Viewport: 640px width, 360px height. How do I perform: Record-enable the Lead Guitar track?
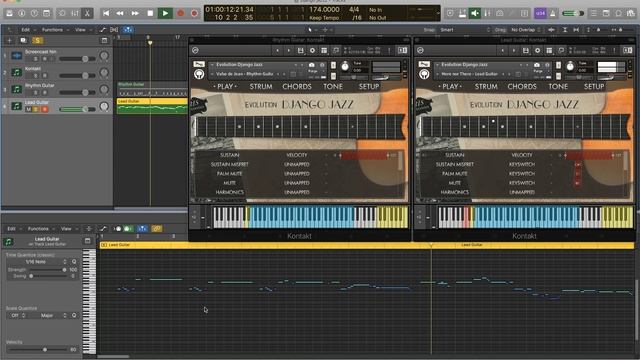click(x=44, y=109)
